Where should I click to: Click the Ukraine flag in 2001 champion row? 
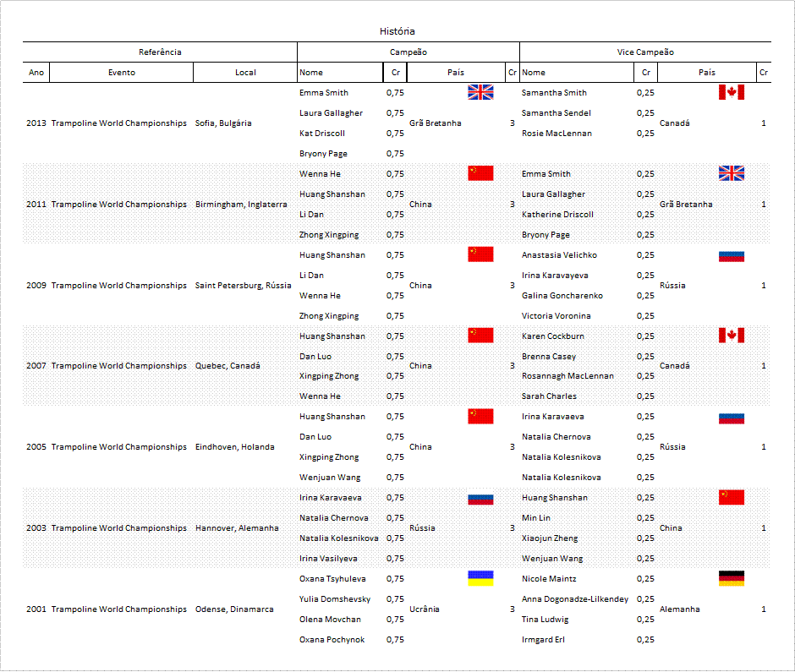480,579
